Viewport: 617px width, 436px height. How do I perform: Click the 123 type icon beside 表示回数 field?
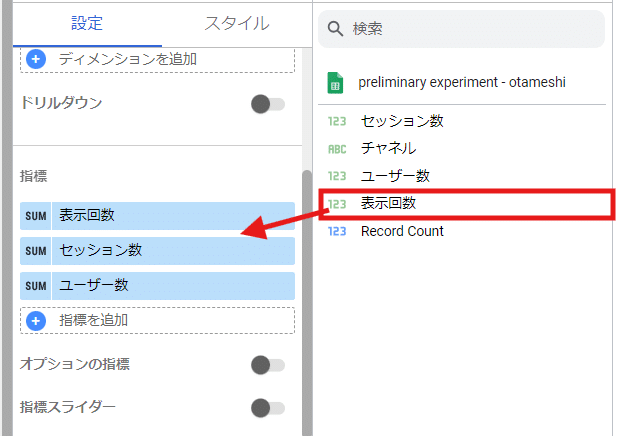[x=337, y=204]
